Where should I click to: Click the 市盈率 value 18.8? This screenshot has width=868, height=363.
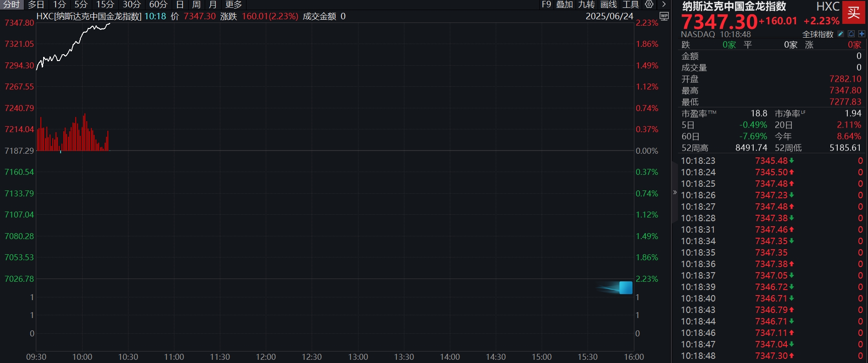tap(759, 113)
